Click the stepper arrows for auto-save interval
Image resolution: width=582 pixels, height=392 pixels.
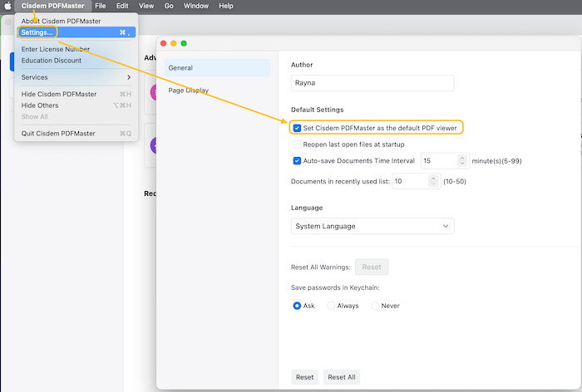[463, 161]
